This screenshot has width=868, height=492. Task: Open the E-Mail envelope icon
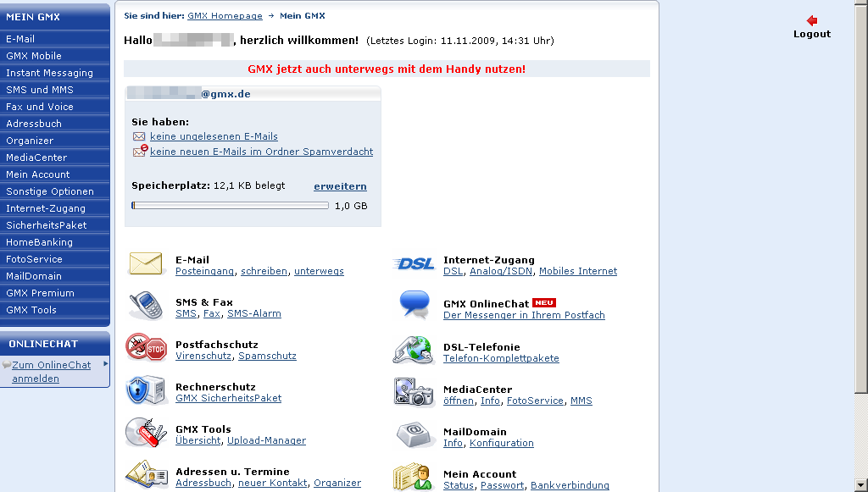(146, 264)
